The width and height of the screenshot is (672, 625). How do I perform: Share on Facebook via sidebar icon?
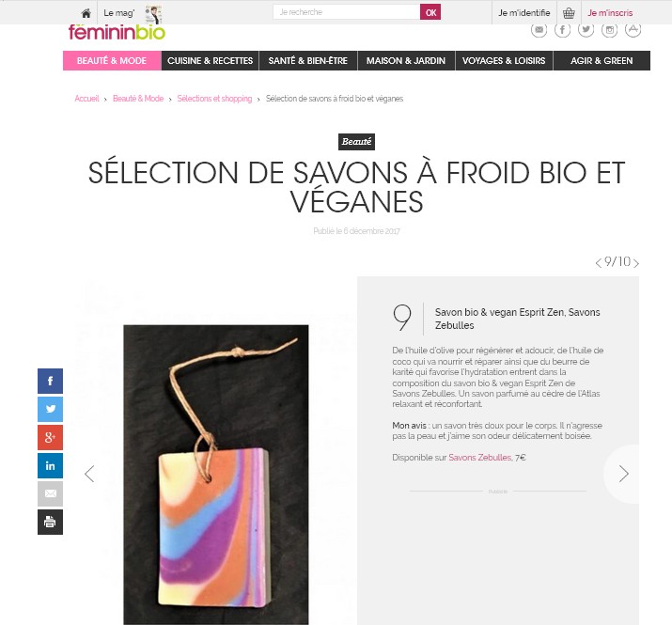coord(50,381)
